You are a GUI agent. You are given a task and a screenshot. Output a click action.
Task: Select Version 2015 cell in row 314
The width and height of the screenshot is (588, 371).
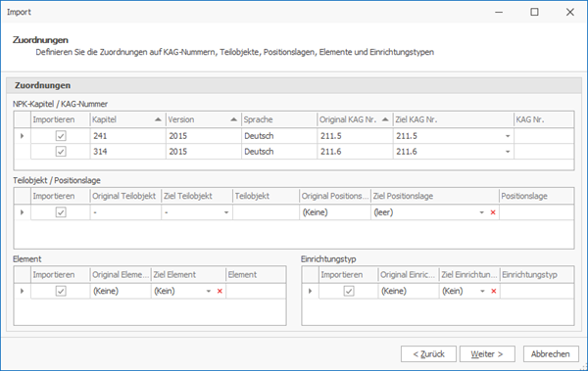pyautogui.click(x=204, y=152)
